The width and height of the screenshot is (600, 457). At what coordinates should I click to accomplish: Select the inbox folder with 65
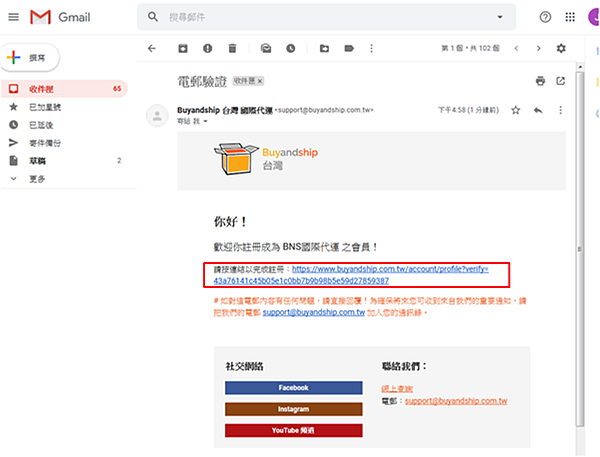point(64,89)
